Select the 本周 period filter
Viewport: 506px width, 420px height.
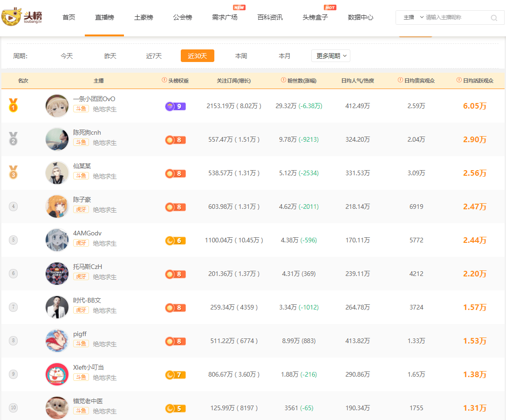tap(241, 55)
